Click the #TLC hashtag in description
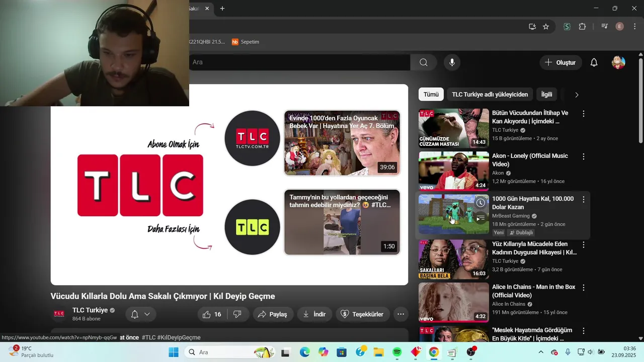 [x=148, y=337]
